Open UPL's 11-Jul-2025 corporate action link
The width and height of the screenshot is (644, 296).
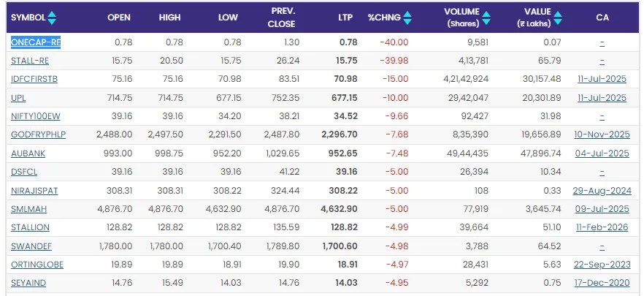click(602, 98)
